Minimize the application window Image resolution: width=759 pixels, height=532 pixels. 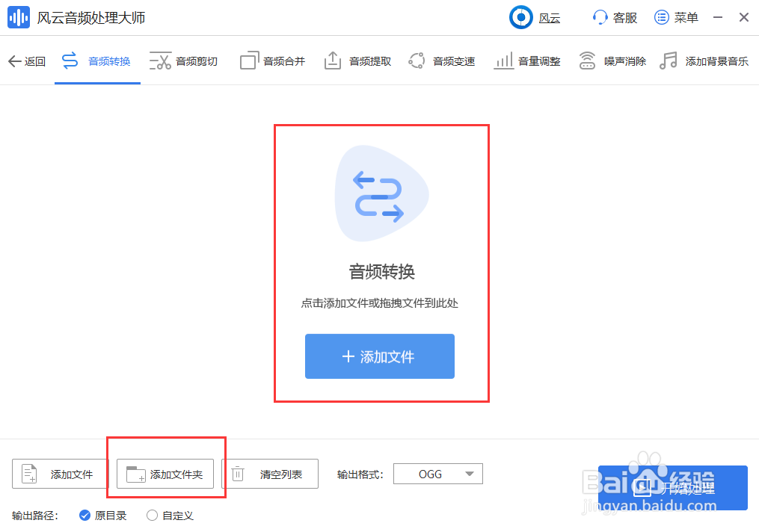718,18
